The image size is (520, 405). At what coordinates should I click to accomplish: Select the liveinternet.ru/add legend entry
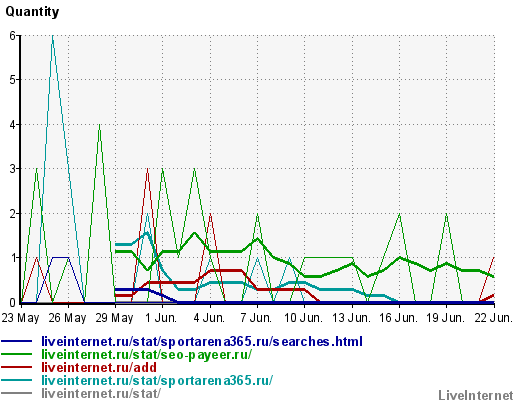tap(99, 368)
